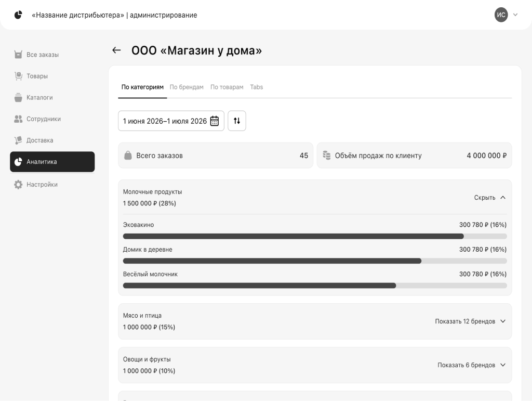Open Все заказы in the sidebar
Screen dimensions: 532x401
pyautogui.click(x=52, y=54)
